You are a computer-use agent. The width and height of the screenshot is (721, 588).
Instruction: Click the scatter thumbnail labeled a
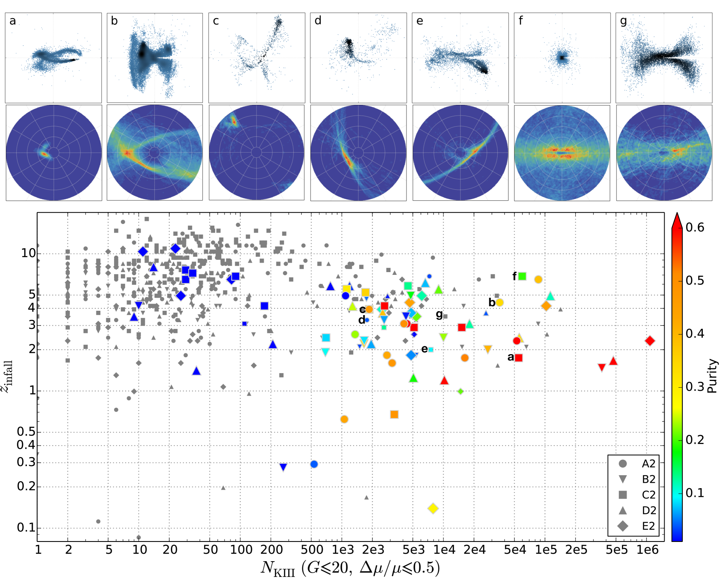pos(53,58)
